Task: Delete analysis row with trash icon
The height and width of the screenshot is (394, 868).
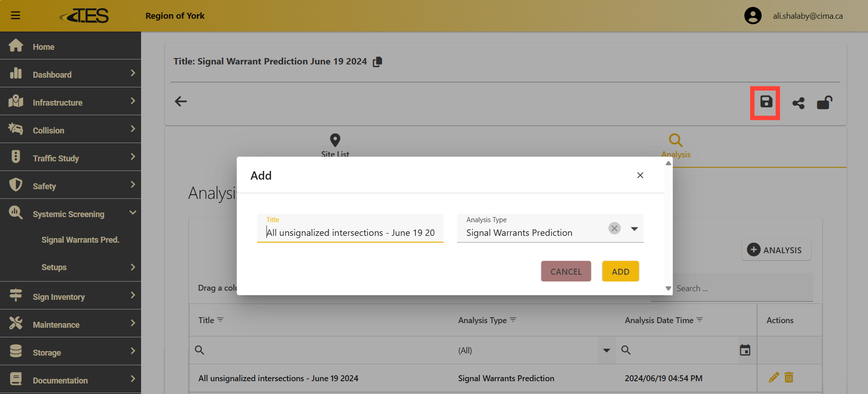Action: pos(789,378)
